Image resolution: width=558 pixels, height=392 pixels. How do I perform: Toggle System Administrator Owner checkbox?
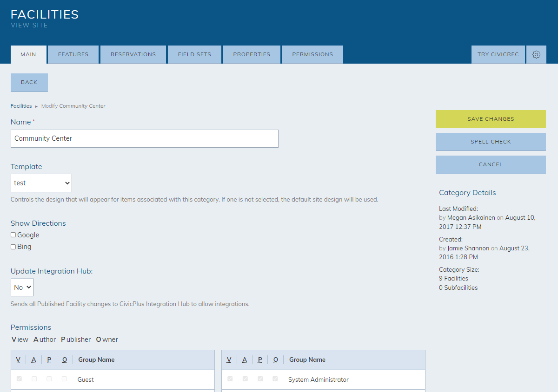click(x=275, y=379)
